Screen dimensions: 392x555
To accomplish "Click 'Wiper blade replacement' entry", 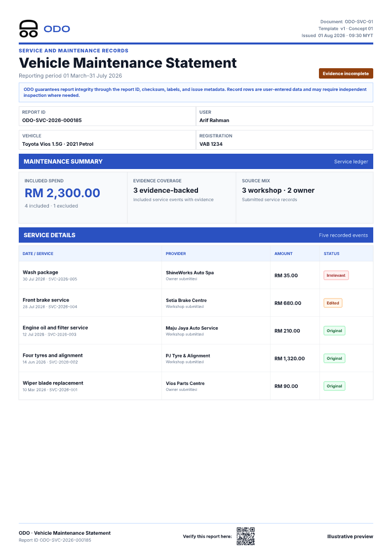I will (x=53, y=383).
